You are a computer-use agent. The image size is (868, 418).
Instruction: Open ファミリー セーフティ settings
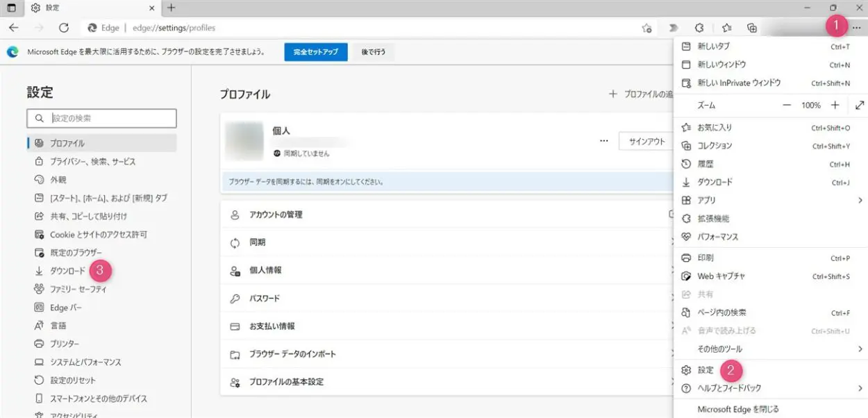[x=101, y=289]
